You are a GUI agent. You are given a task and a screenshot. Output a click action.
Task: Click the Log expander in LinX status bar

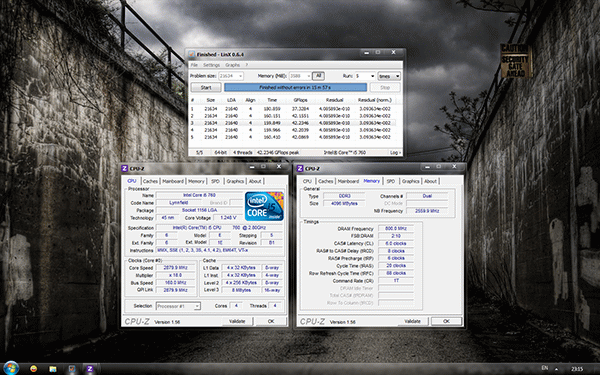(x=396, y=152)
